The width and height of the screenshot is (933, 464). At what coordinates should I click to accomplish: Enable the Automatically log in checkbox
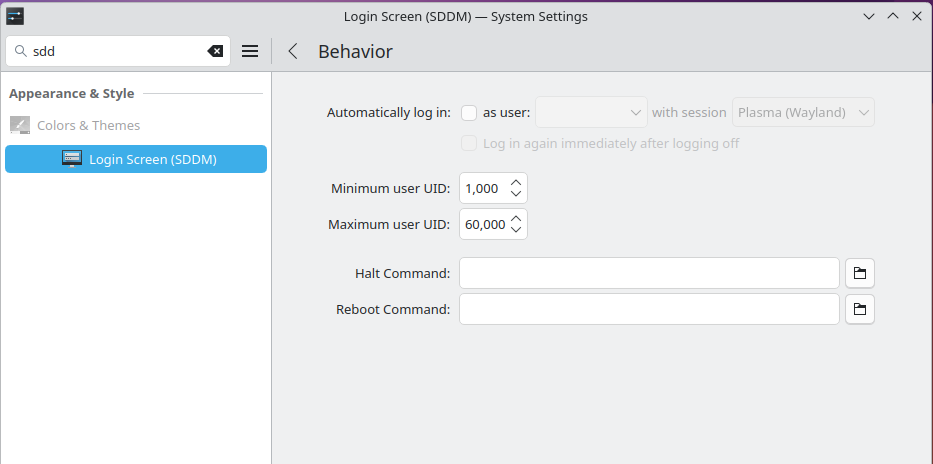[469, 112]
